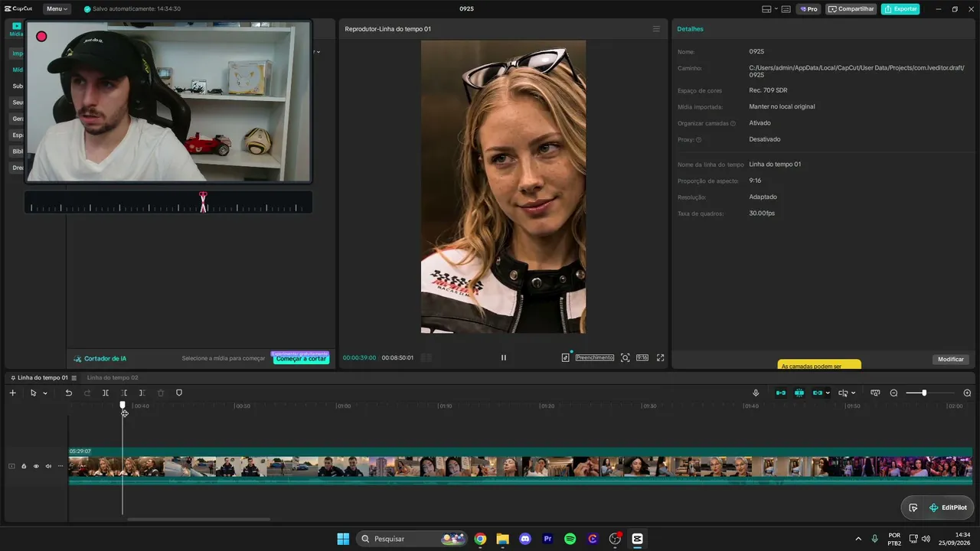Expand the selection tool mode dropdown arrow
The height and width of the screenshot is (551, 980).
[x=45, y=393]
